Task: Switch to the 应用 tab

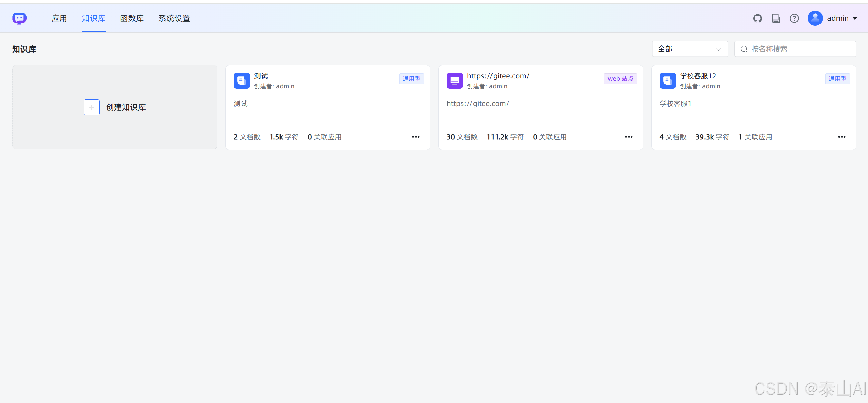Action: point(59,18)
